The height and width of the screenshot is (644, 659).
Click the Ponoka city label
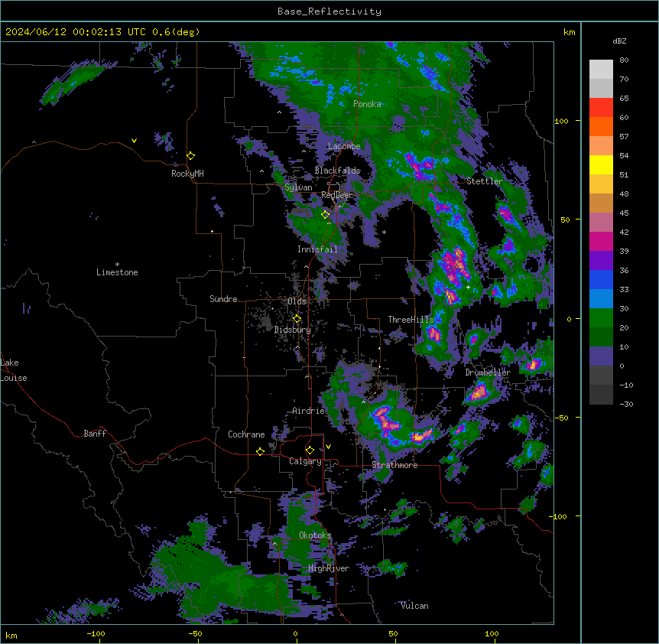tap(367, 104)
